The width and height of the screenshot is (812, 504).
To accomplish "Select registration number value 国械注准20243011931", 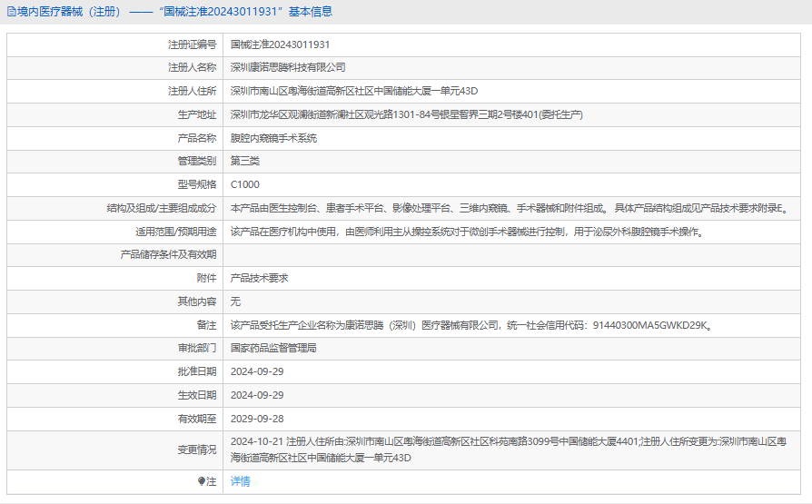I will (280, 44).
